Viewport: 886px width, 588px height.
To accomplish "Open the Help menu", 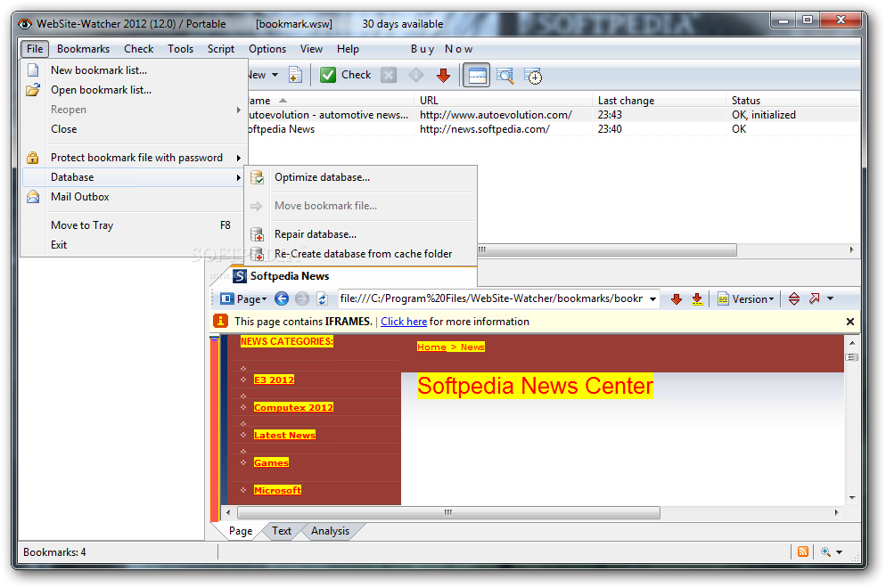I will click(348, 49).
